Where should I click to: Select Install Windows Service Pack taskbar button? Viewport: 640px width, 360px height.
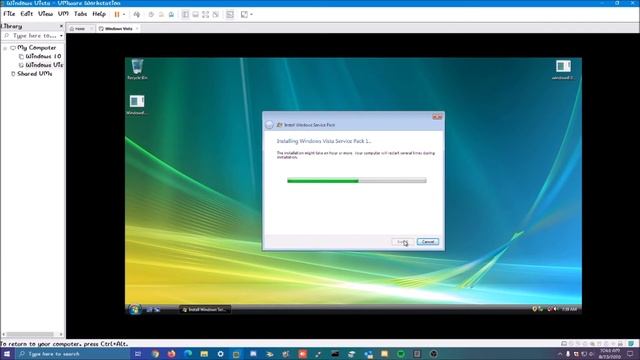205,310
